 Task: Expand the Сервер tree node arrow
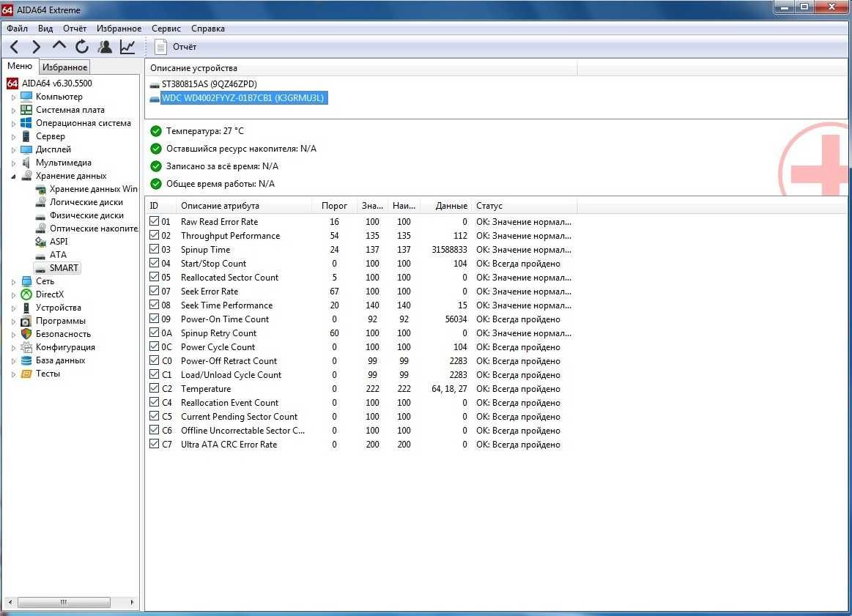(14, 137)
